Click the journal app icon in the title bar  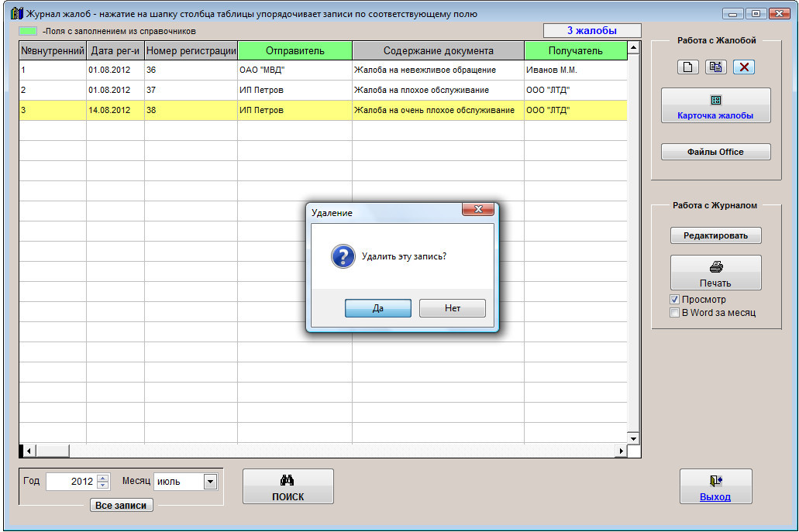tap(17, 13)
